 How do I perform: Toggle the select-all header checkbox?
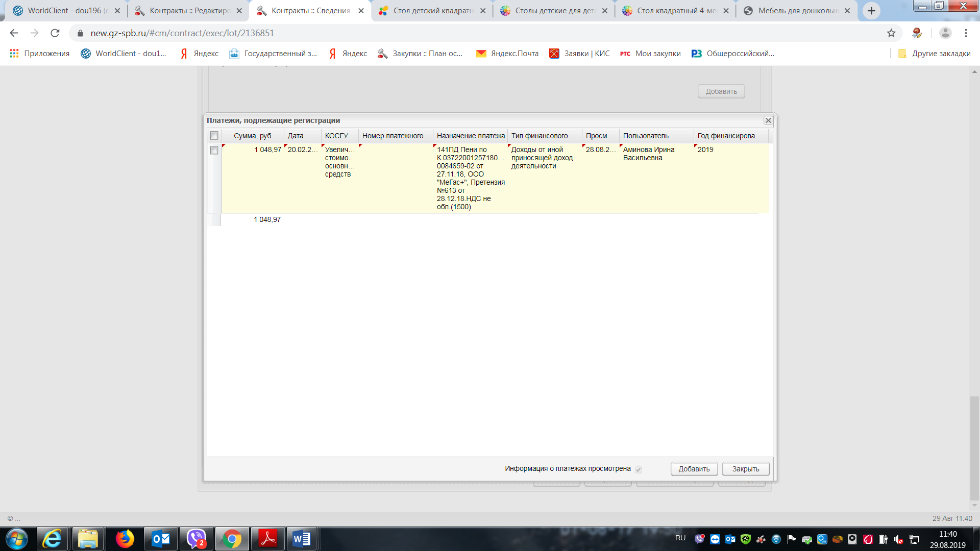pos(214,136)
